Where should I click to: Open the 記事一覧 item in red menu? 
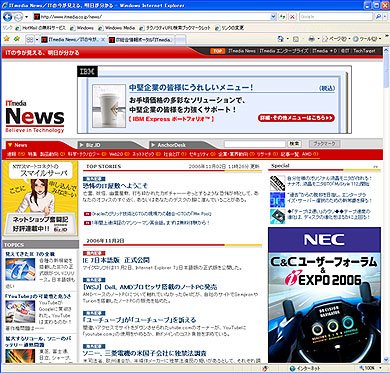289,154
